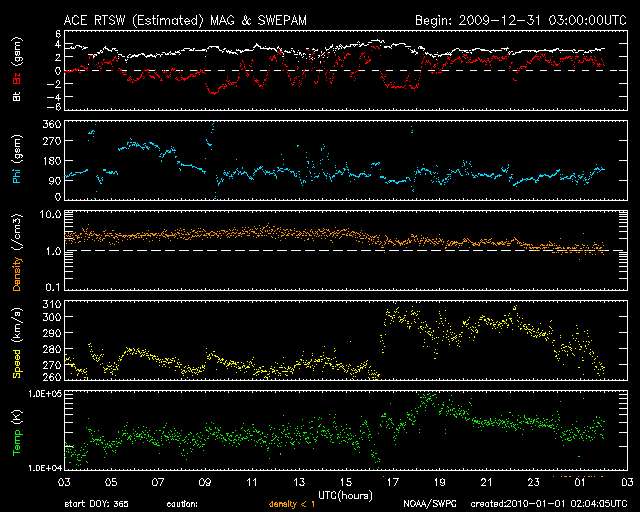
Task: Click the 'created:2010-01-01 02:04:05UTC' text
Action: pos(549,504)
